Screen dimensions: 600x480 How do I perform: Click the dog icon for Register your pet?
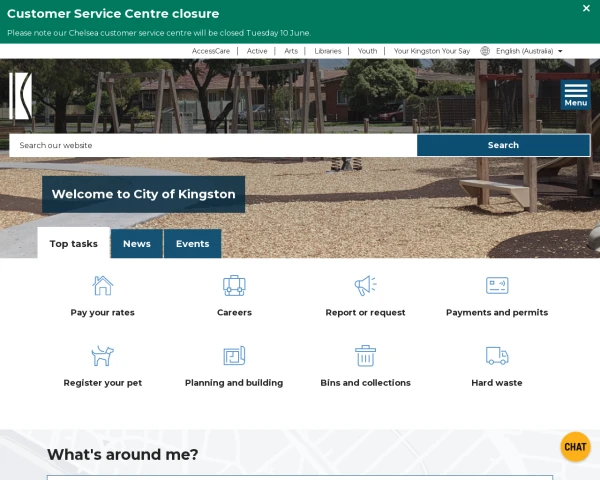click(x=103, y=356)
